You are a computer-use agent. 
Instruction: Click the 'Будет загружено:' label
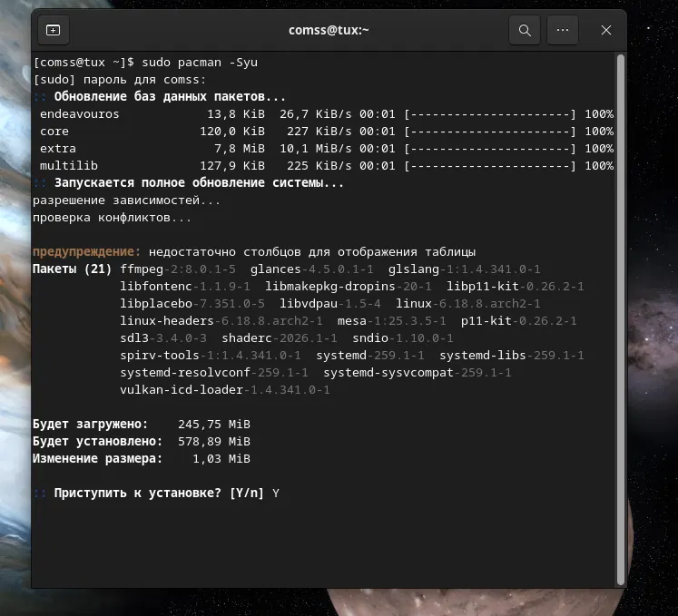pos(91,424)
